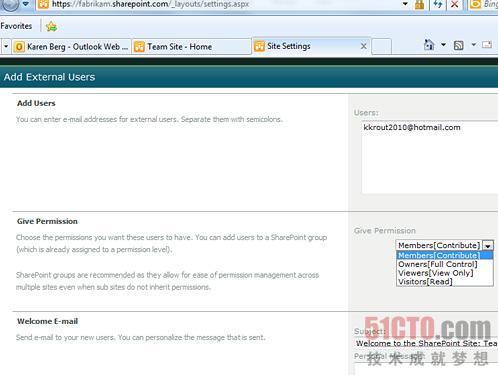Screen dimensions: 498x375
Task: Open a new blank tab
Action: coord(381,46)
